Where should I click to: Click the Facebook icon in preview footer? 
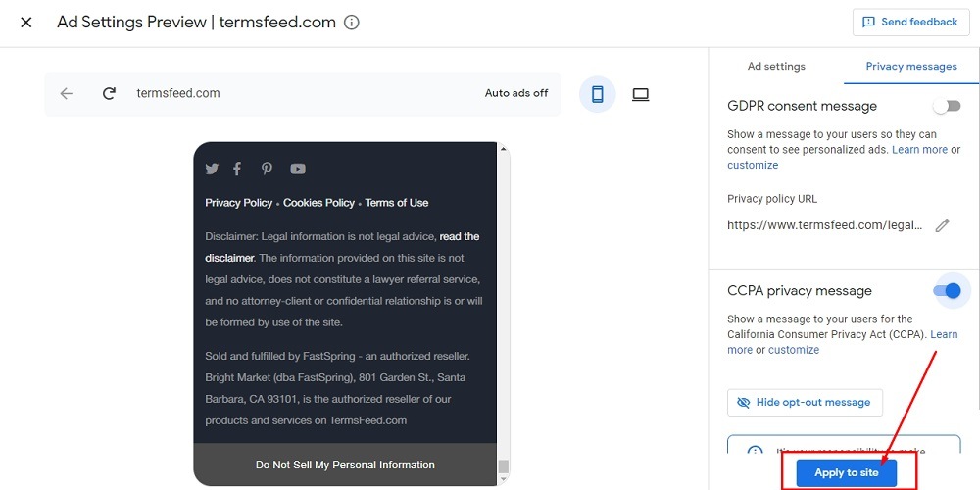pos(237,169)
